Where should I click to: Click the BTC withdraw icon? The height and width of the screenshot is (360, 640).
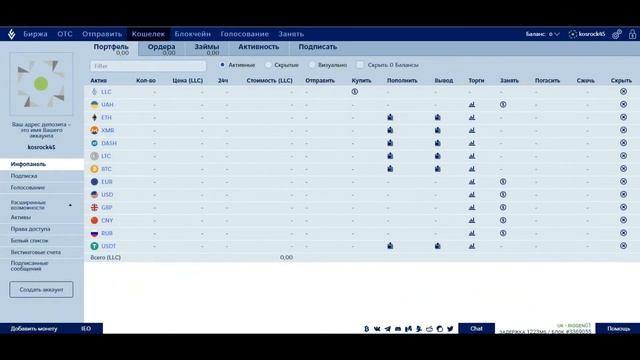(438, 169)
